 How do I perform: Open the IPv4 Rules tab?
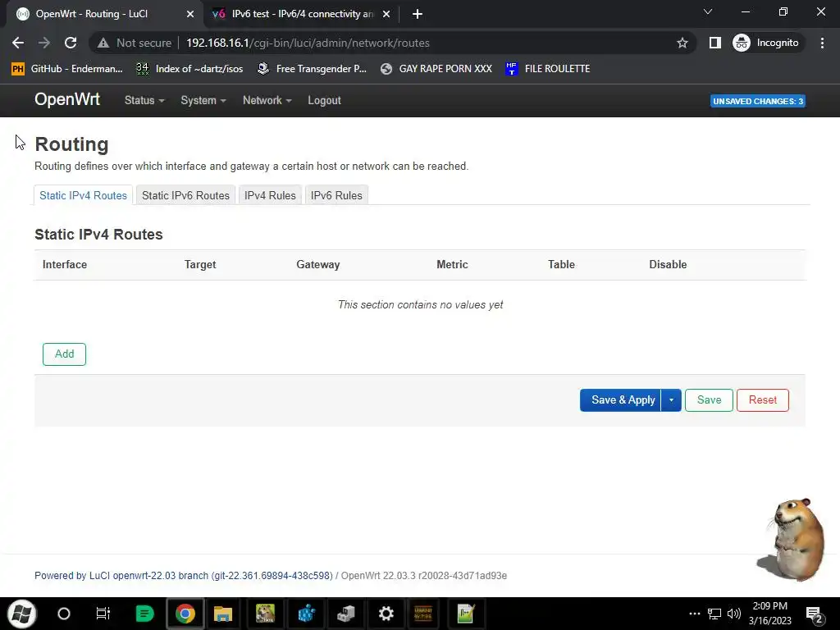pyautogui.click(x=270, y=195)
